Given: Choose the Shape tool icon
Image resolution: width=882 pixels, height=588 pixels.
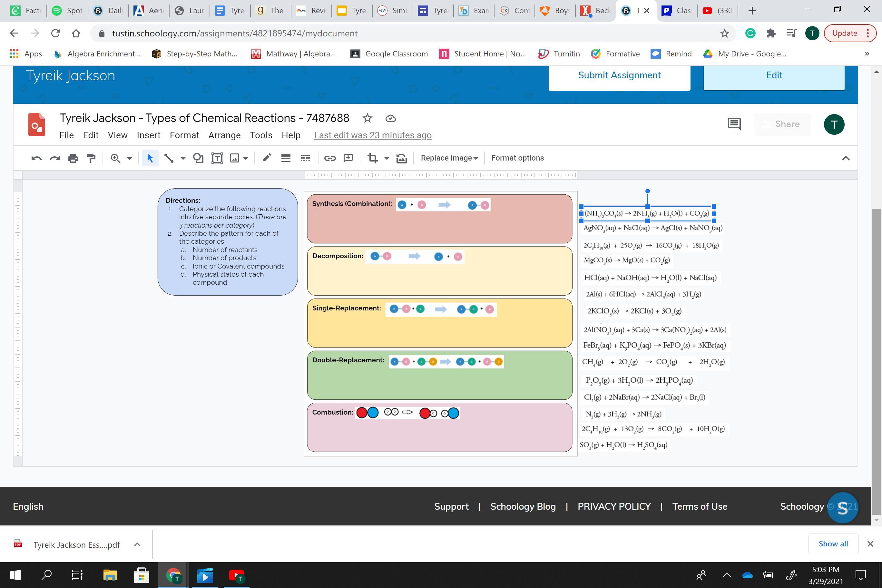Looking at the screenshot, I should [x=198, y=158].
